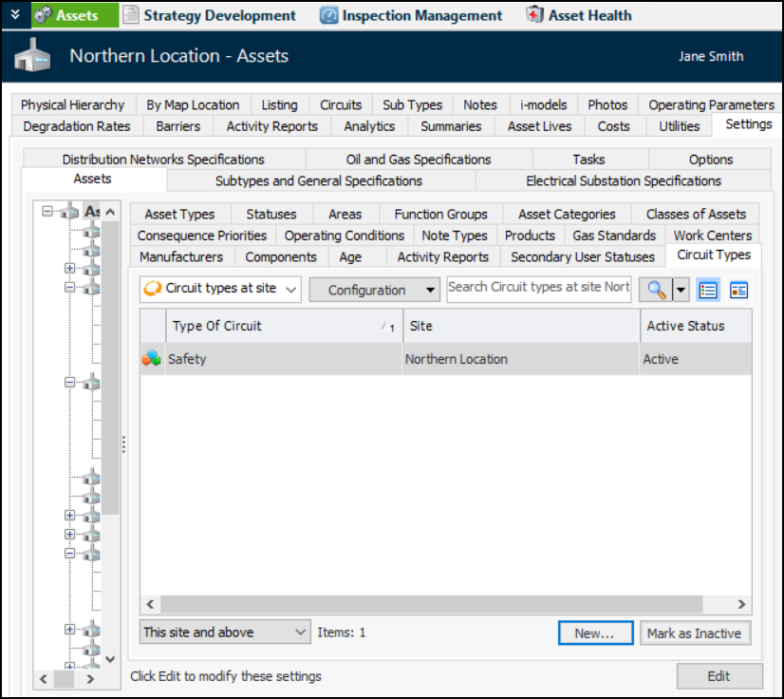Click the New... button
This screenshot has height=699, width=784.
click(595, 633)
